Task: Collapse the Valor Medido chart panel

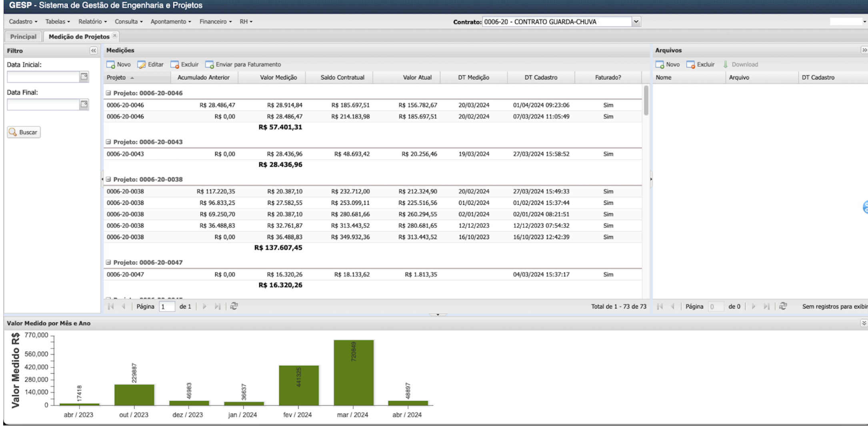Action: (x=864, y=323)
